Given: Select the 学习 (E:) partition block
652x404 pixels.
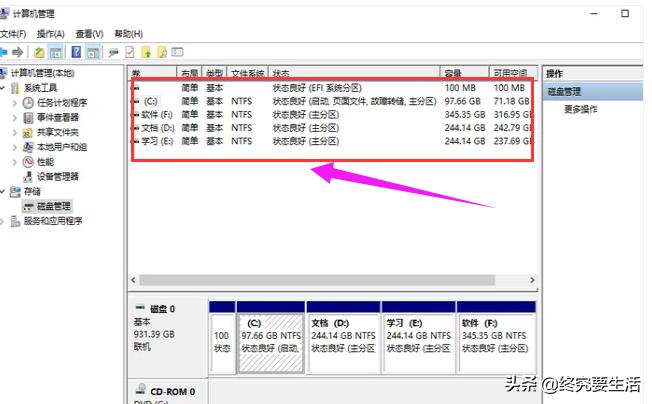Looking at the screenshot, I should (x=419, y=337).
